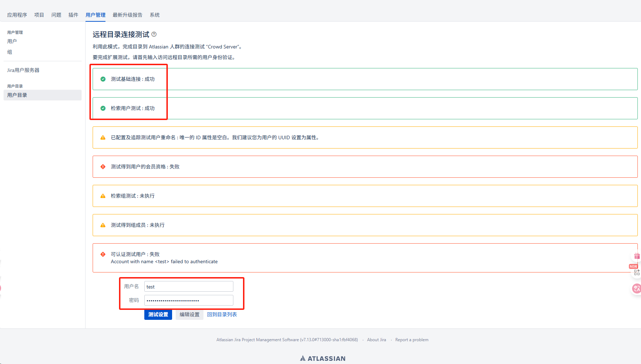Open 组 in the sidebar

click(10, 52)
